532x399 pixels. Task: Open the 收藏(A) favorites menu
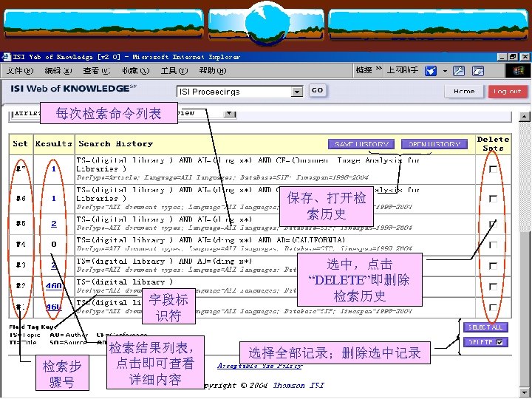click(x=136, y=71)
